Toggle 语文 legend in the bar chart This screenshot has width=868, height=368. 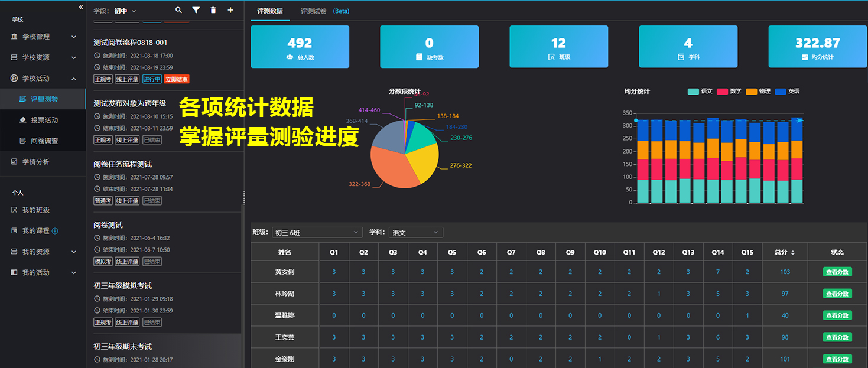point(700,92)
